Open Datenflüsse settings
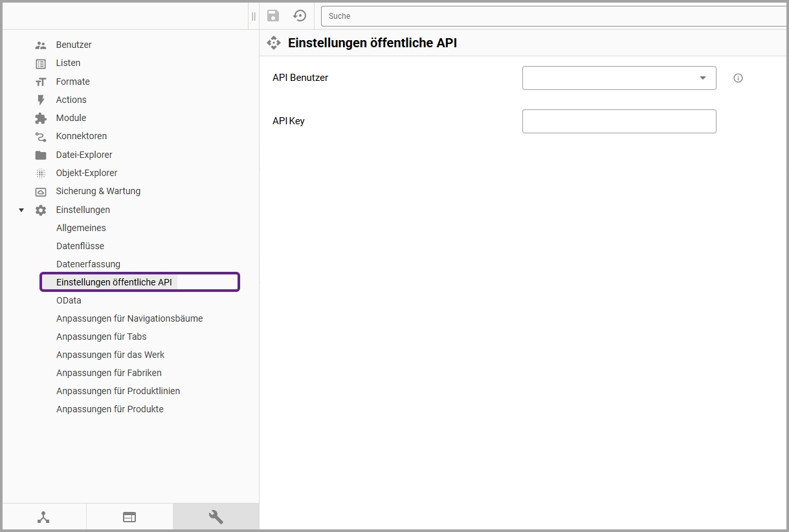Screen dimensions: 789x532 [x=80, y=246]
